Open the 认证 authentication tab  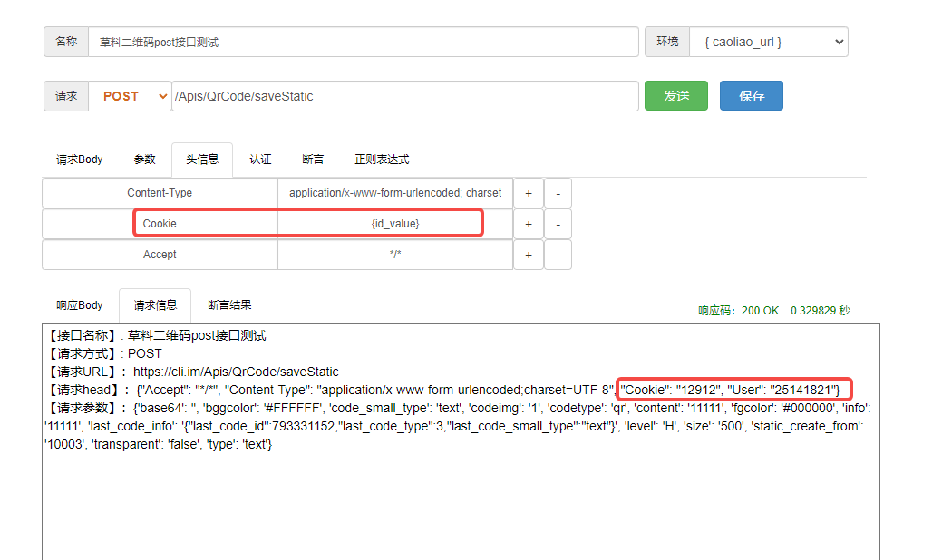click(x=260, y=159)
